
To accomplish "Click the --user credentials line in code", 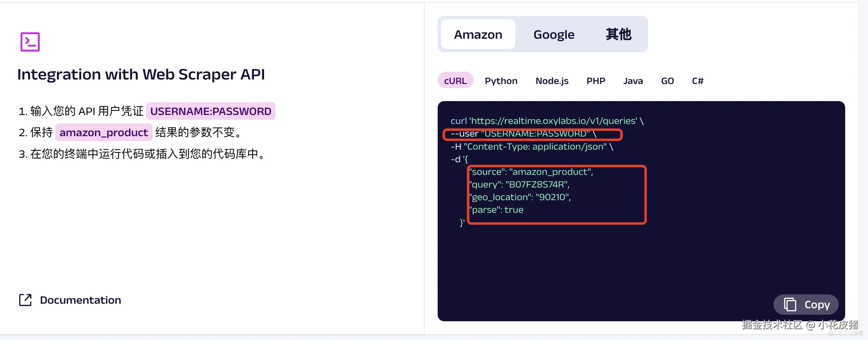I will [523, 134].
